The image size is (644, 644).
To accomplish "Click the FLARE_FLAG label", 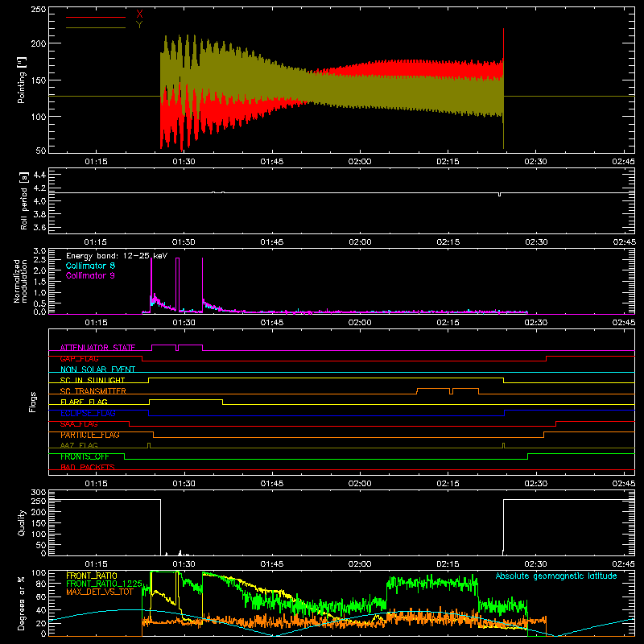I will [x=84, y=402].
